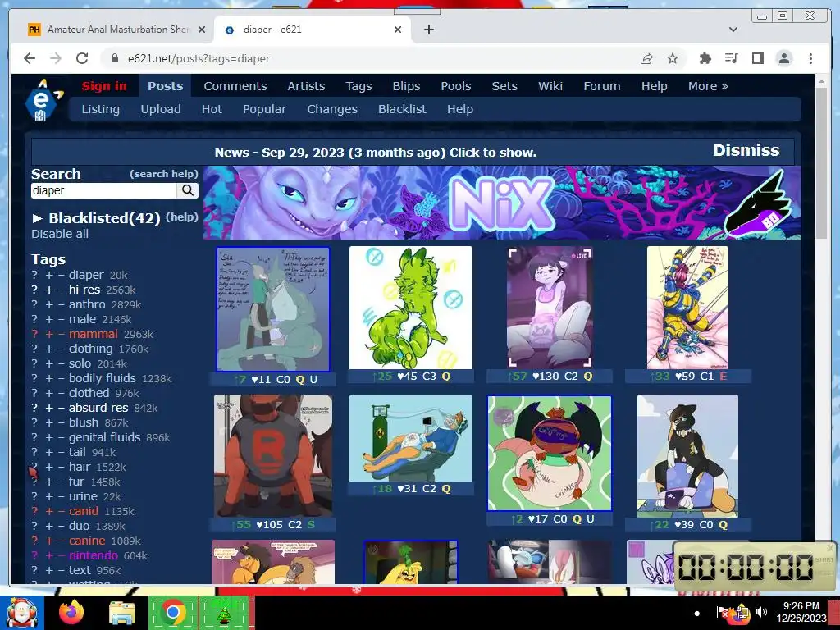Switch to the tab with PH favicon
Image resolution: width=840 pixels, height=630 pixels.
[116, 30]
